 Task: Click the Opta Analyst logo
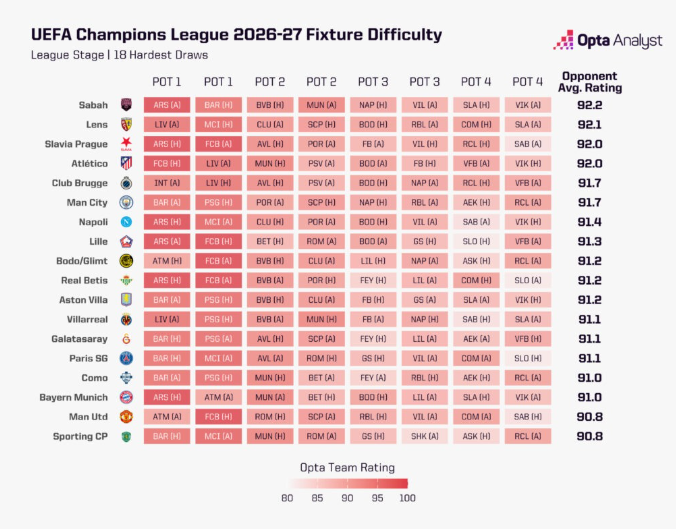tap(607, 40)
